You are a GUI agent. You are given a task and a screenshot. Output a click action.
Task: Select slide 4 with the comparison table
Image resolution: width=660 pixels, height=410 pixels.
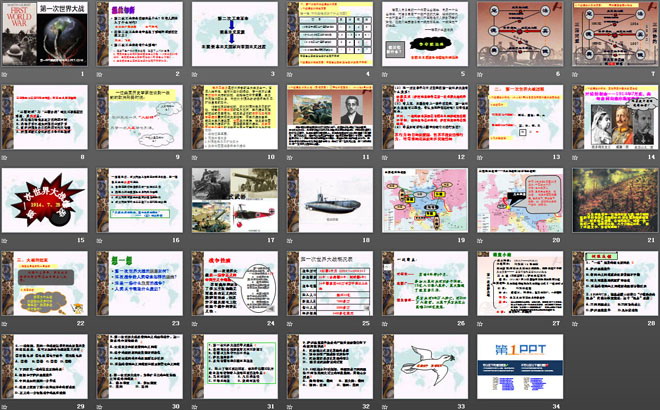(330, 34)
